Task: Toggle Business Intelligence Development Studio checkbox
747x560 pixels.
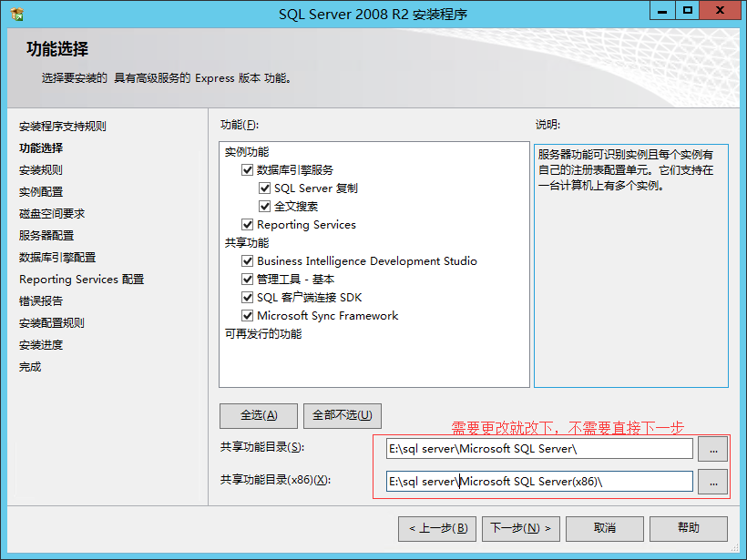Action: point(247,261)
